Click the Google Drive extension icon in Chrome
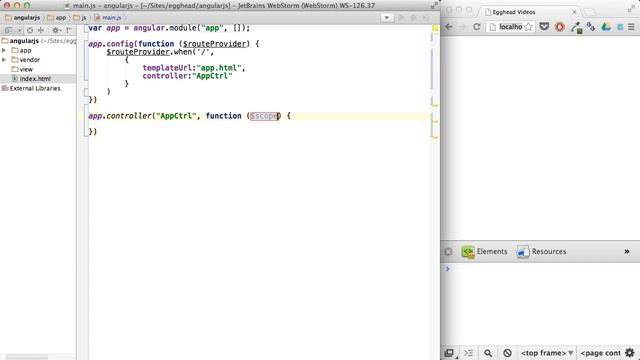640x360 pixels. pyautogui.click(x=606, y=27)
